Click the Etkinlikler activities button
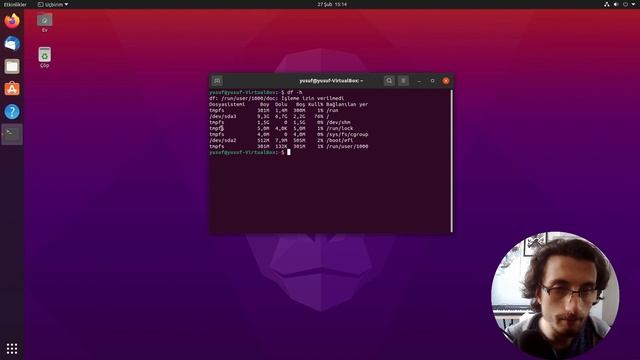640x360 pixels. pos(15,4)
